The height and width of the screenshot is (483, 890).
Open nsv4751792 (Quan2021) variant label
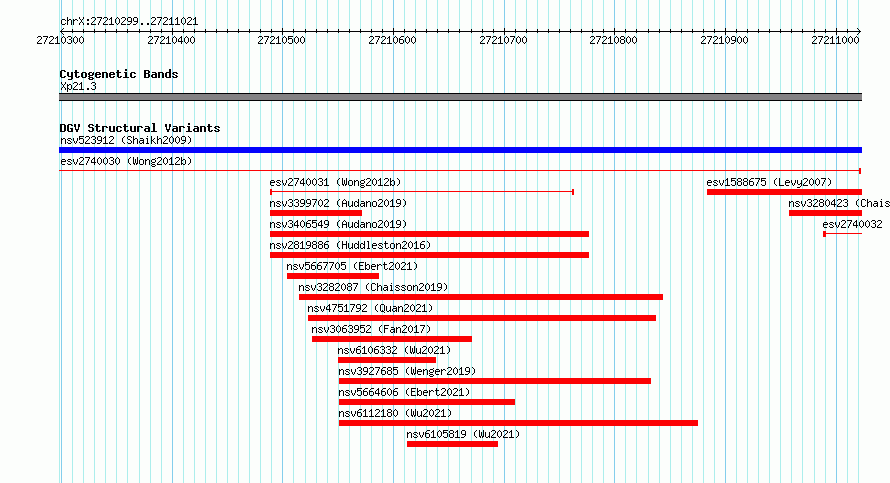[370, 308]
